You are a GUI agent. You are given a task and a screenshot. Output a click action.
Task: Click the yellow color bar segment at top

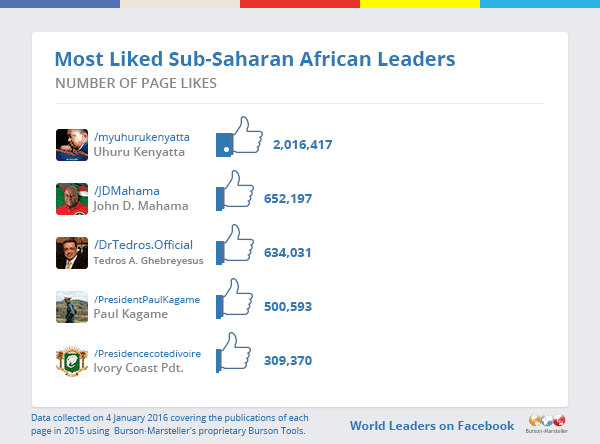(420, 4)
